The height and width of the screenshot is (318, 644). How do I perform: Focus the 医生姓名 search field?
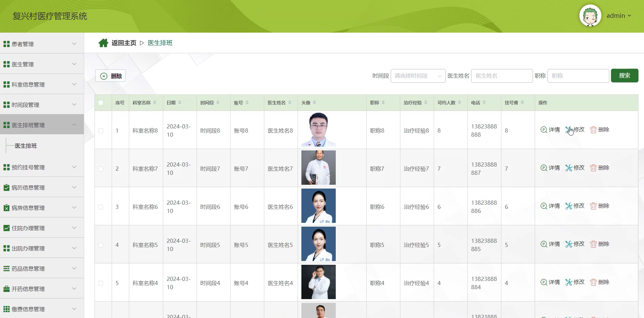pyautogui.click(x=502, y=76)
